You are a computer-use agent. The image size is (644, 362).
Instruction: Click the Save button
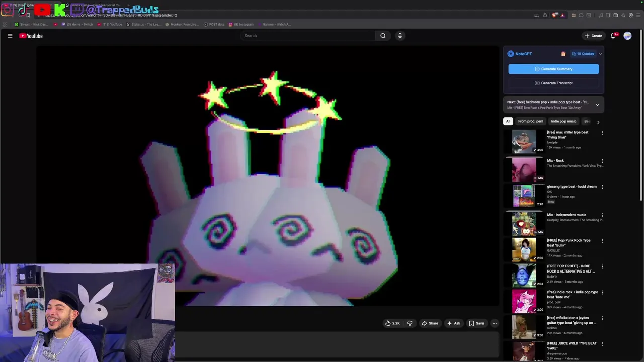pyautogui.click(x=476, y=323)
